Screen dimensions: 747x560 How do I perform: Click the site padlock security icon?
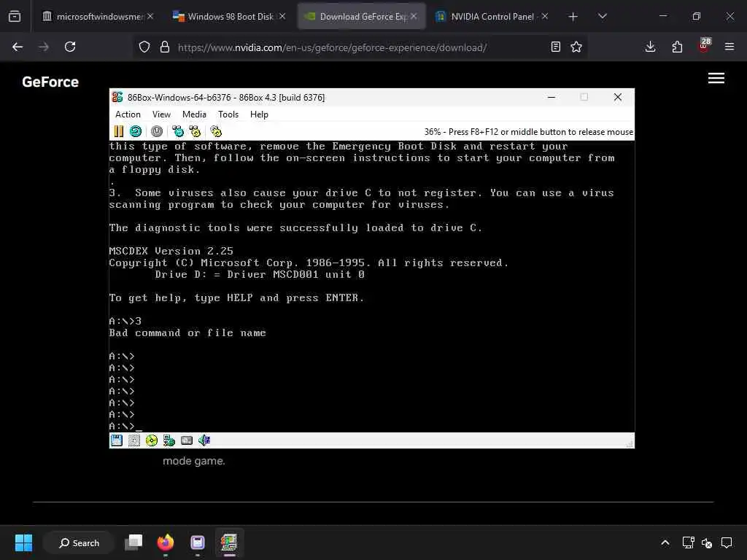tap(165, 47)
